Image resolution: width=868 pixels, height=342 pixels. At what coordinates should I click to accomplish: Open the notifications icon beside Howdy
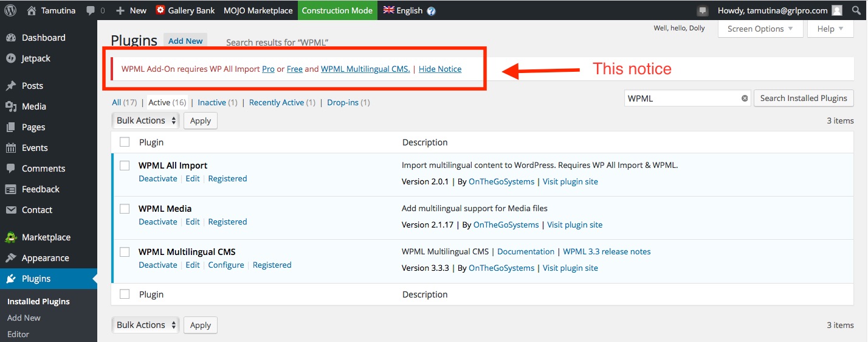pyautogui.click(x=703, y=10)
